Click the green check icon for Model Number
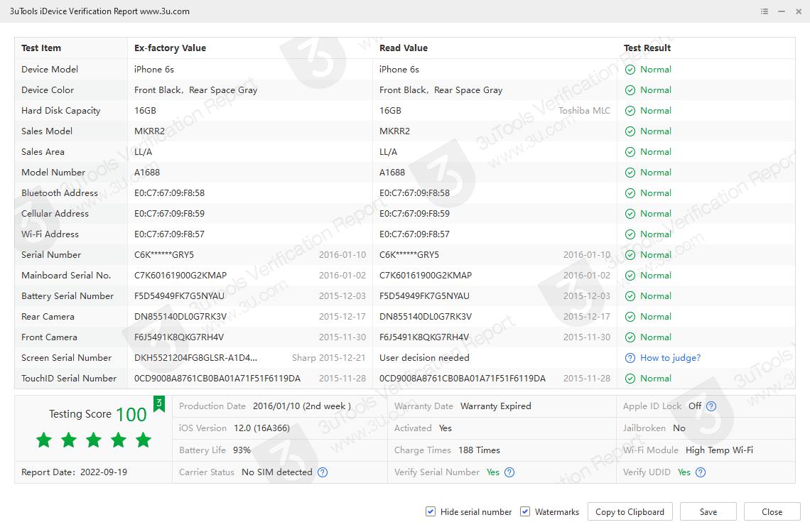The image size is (810, 532). [x=630, y=173]
